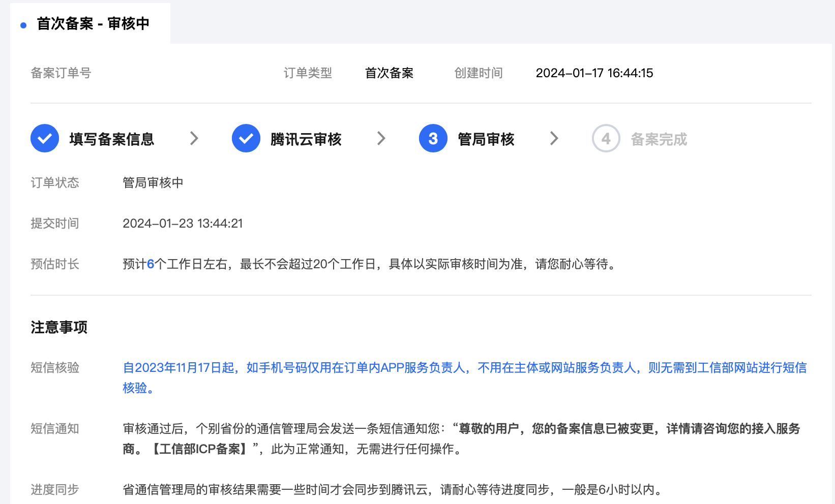Click the 注意事项 section heading

point(59,327)
